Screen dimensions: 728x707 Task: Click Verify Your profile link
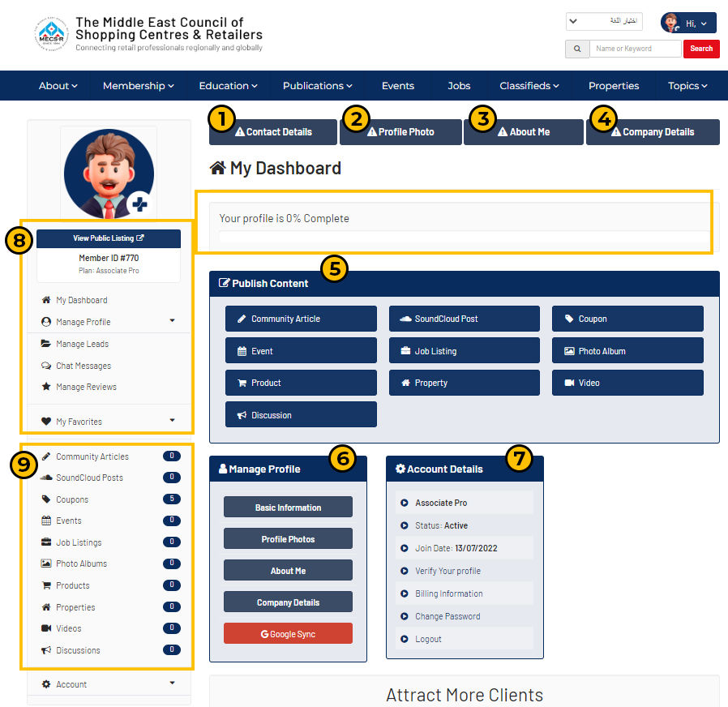(448, 571)
